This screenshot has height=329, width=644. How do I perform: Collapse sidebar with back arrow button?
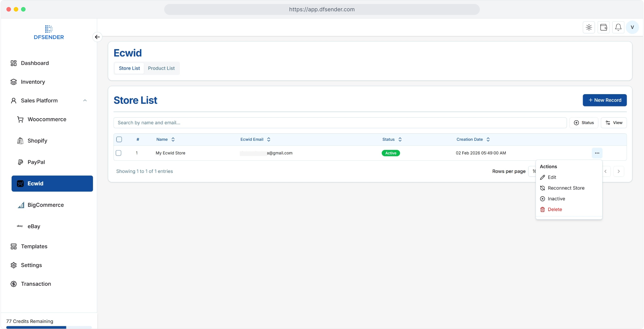[97, 37]
